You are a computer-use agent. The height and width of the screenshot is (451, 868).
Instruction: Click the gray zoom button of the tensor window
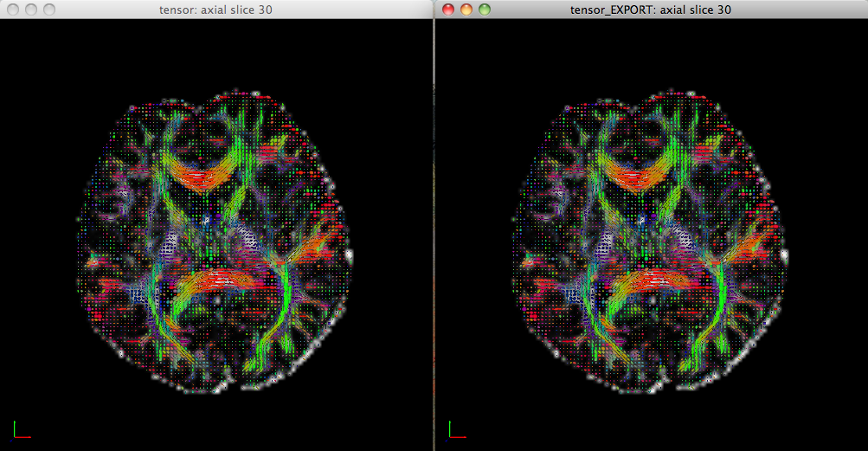click(48, 10)
